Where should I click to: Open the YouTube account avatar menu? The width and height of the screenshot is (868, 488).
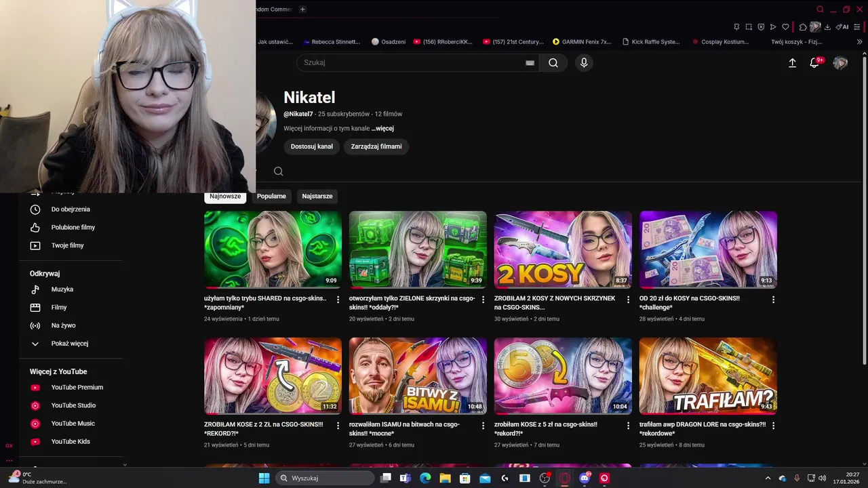point(840,62)
